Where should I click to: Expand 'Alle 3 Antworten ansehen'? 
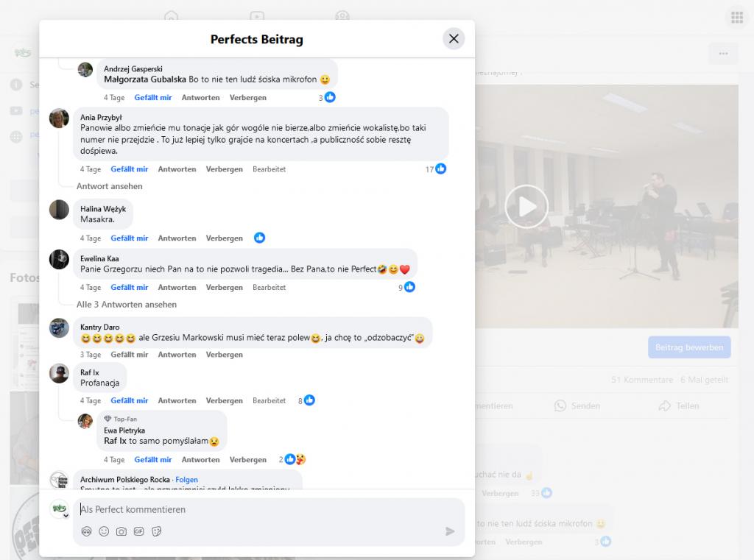(127, 305)
